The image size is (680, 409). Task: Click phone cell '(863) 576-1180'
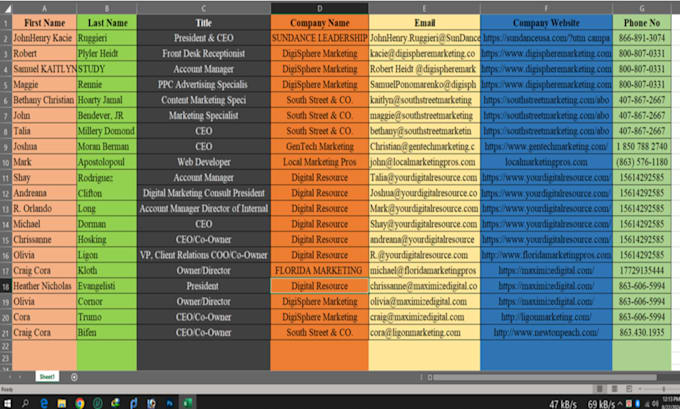click(642, 162)
